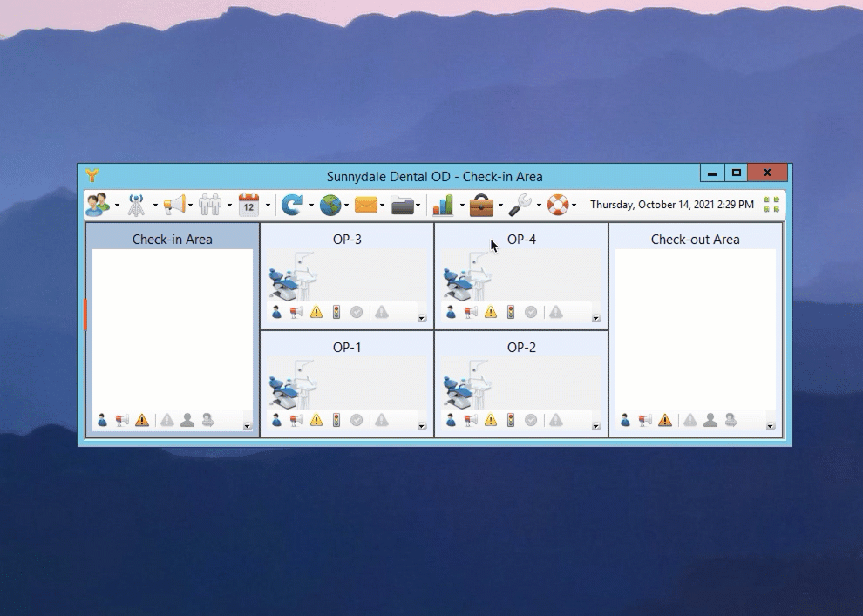Click the megaphone icon under OP-3
Image resolution: width=863 pixels, height=616 pixels.
pyautogui.click(x=296, y=313)
